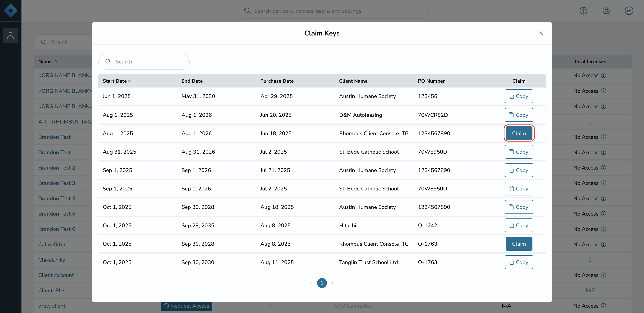Click Hitachi client name cell
The image size is (644, 313).
(347, 225)
